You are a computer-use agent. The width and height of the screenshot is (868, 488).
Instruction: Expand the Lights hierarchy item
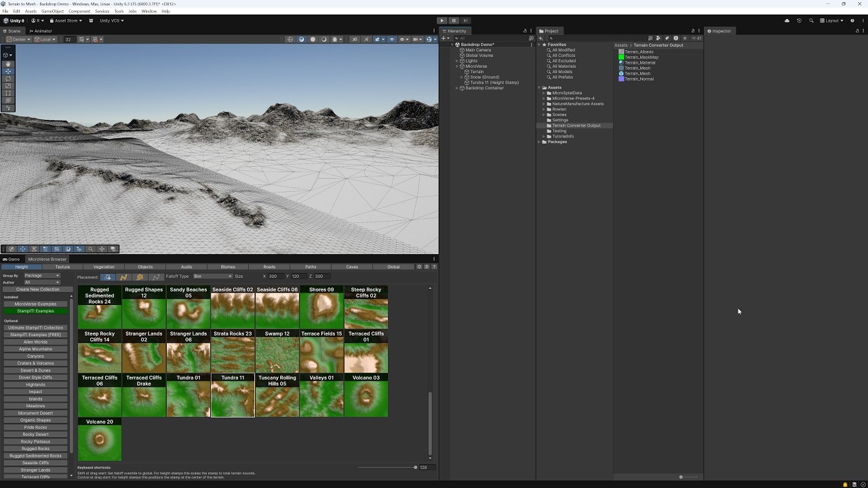click(457, 61)
